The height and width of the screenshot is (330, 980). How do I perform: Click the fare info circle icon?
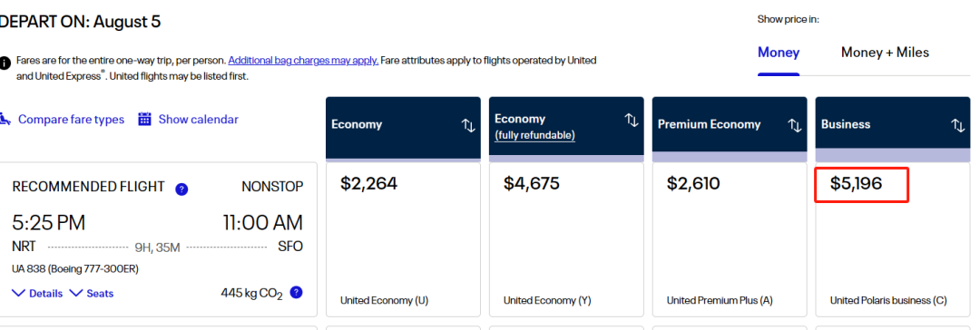click(x=5, y=63)
